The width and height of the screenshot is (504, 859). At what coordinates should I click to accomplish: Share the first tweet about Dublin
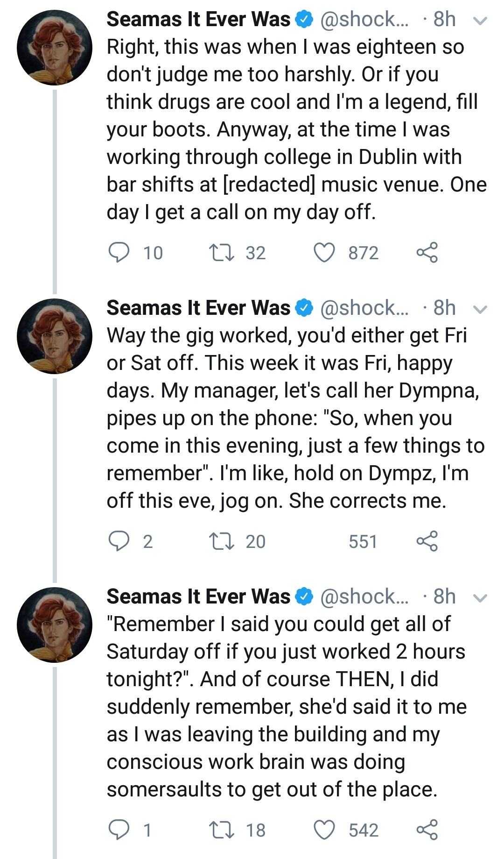(x=427, y=253)
